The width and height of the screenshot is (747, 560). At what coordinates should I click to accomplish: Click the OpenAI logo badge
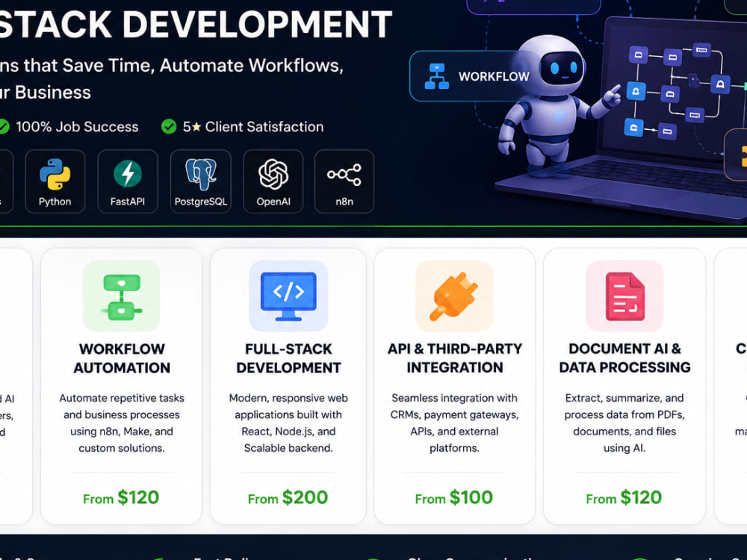273,181
